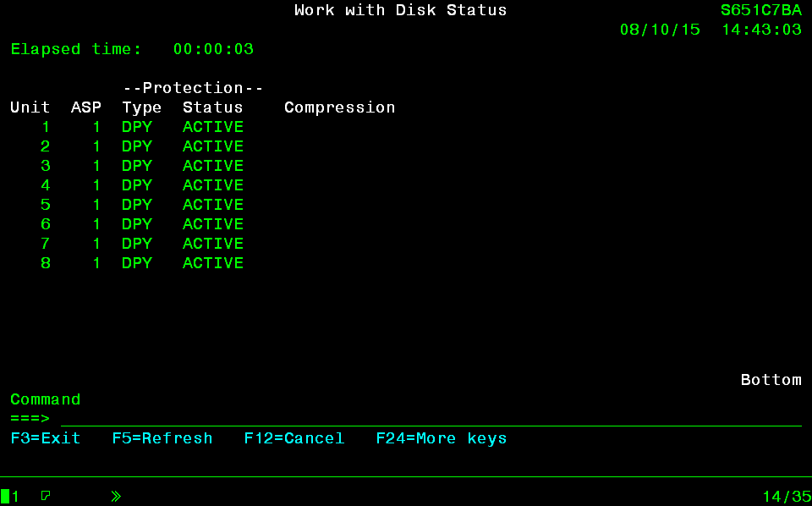The width and height of the screenshot is (812, 506).
Task: Click ACTIVE status for unit 8
Action: [213, 263]
